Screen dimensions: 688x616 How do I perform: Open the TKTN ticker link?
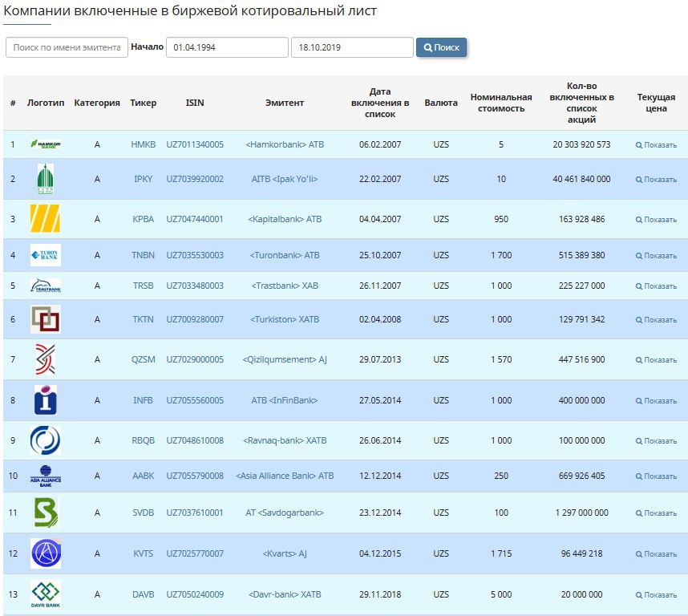pos(143,319)
